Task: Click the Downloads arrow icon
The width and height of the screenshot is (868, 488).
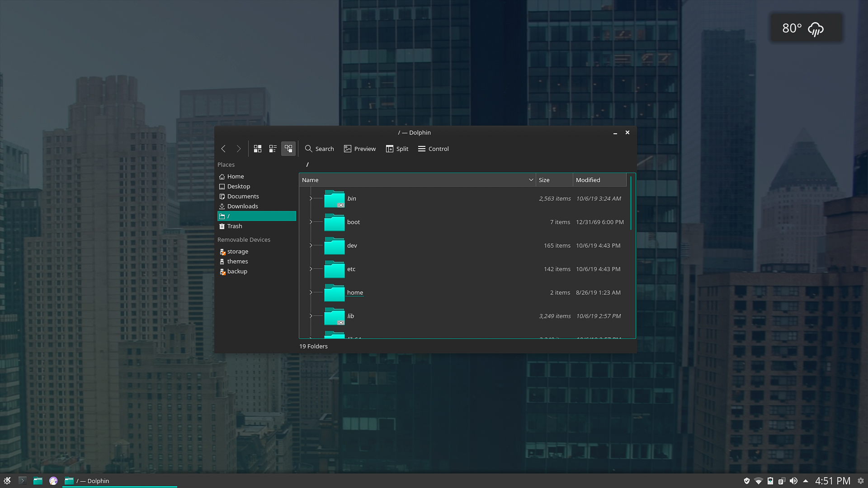Action: pyautogui.click(x=222, y=206)
